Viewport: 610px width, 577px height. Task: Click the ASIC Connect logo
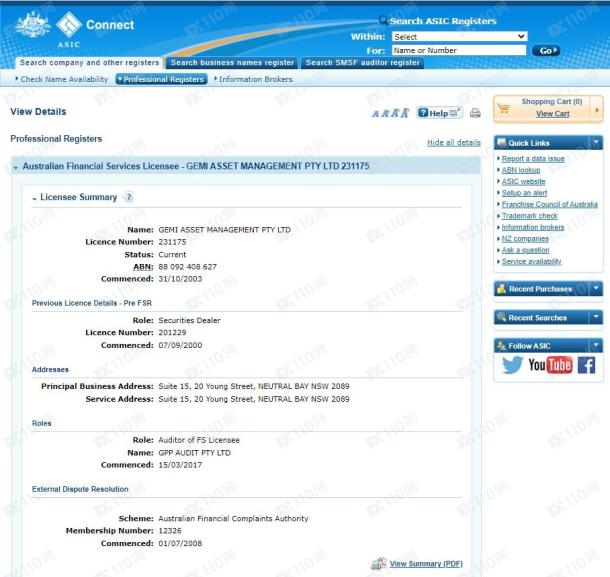click(x=95, y=29)
